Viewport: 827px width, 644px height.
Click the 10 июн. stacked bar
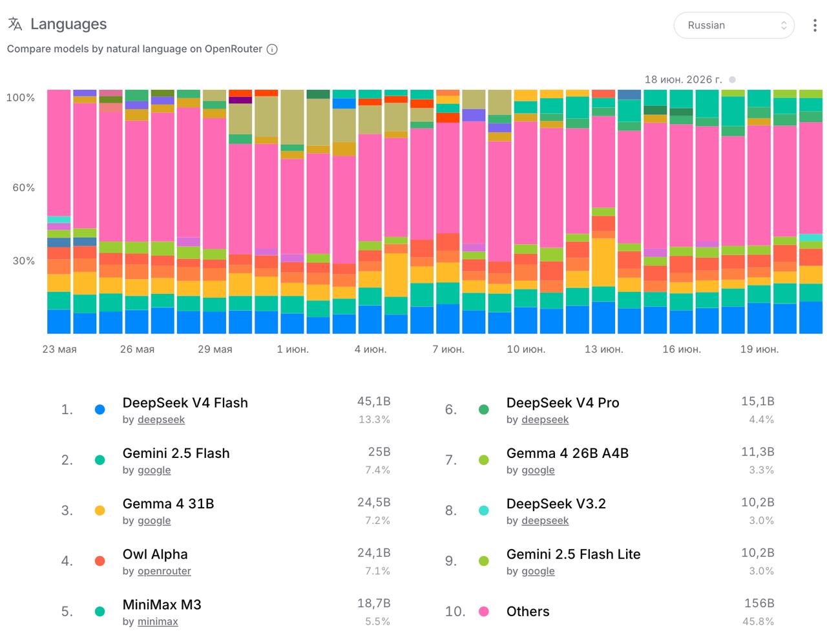tap(525, 212)
